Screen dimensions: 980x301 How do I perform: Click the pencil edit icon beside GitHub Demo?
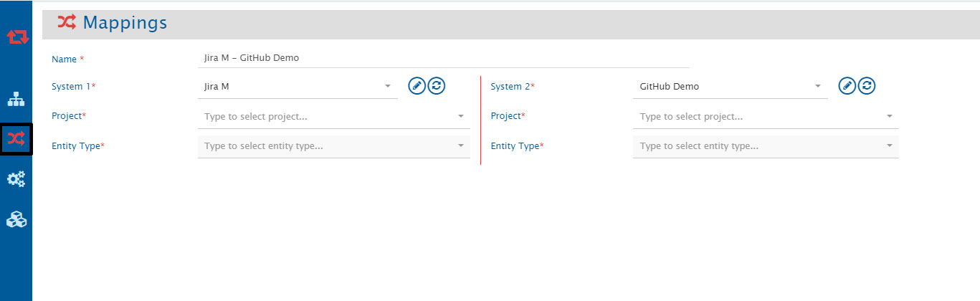coord(847,86)
